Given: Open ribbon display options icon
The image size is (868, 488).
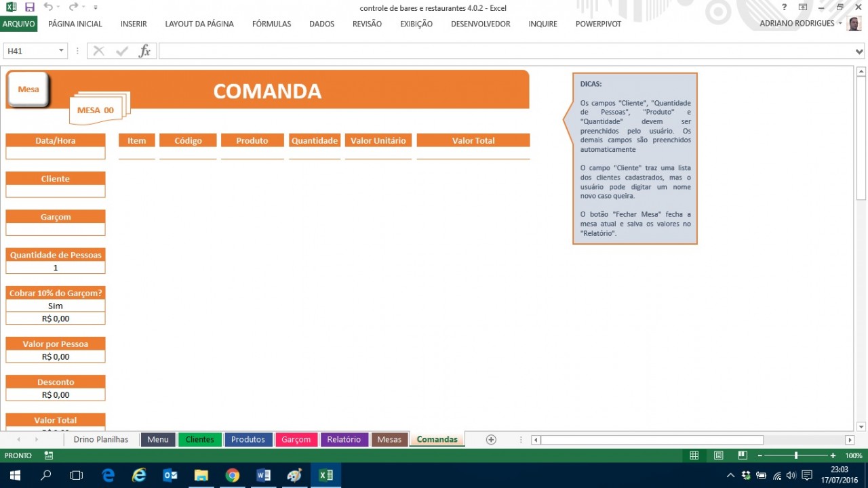Looking at the screenshot, I should [x=803, y=7].
